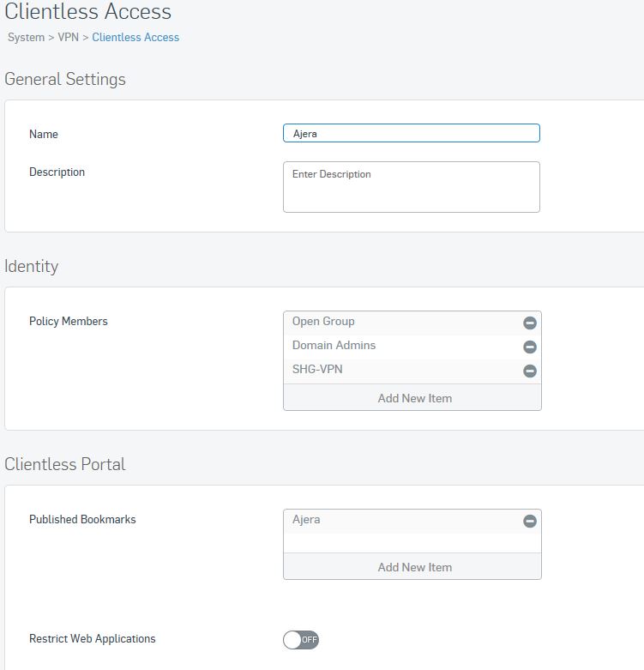The width and height of the screenshot is (644, 670).
Task: Remove Domain Admins from Policy Members
Action: pyautogui.click(x=530, y=347)
